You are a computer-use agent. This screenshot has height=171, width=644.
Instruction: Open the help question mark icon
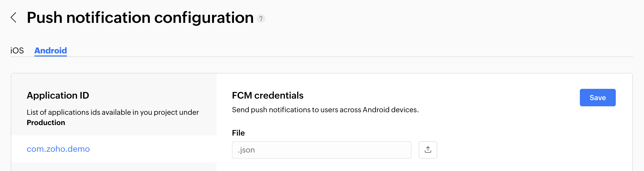pyautogui.click(x=261, y=18)
